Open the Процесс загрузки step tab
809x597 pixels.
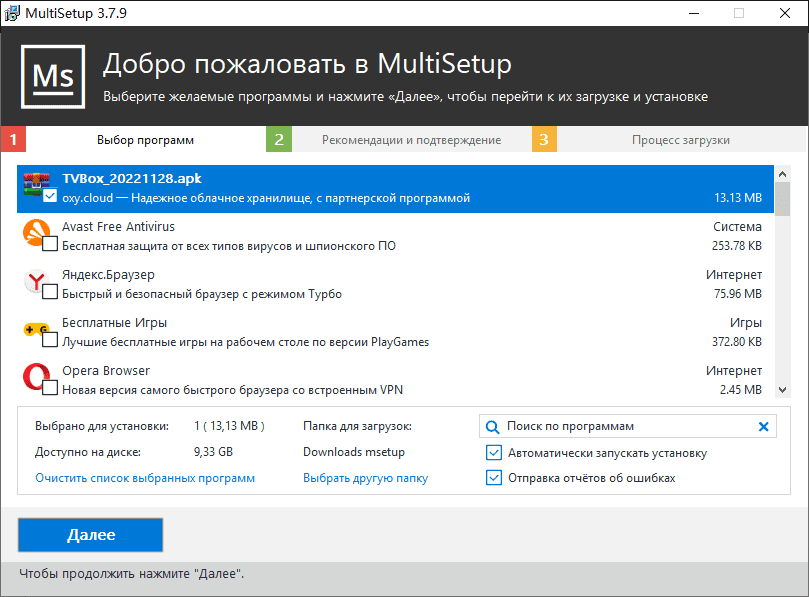(x=680, y=140)
